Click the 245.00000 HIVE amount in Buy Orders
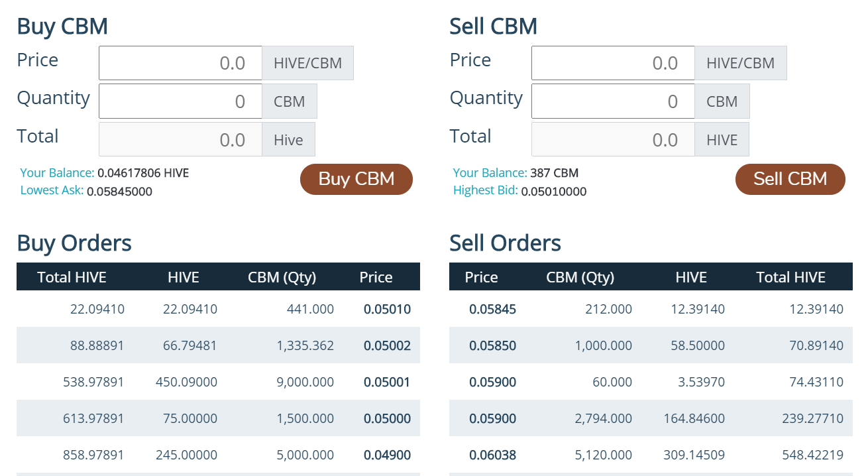The image size is (868, 476). [187, 455]
